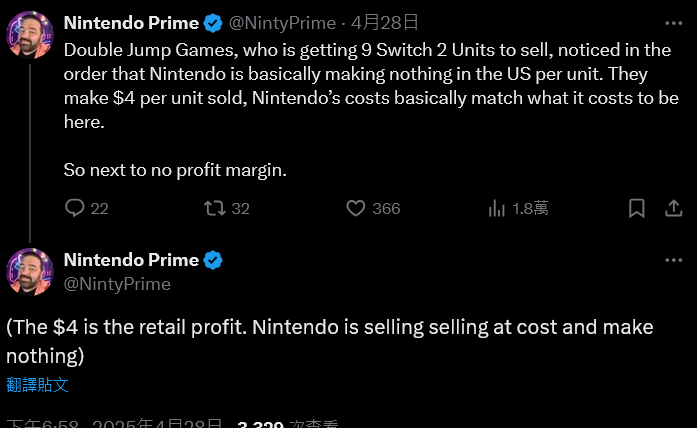View analytics icon showing 1.8萬 views
697x428 pixels.
coord(496,208)
